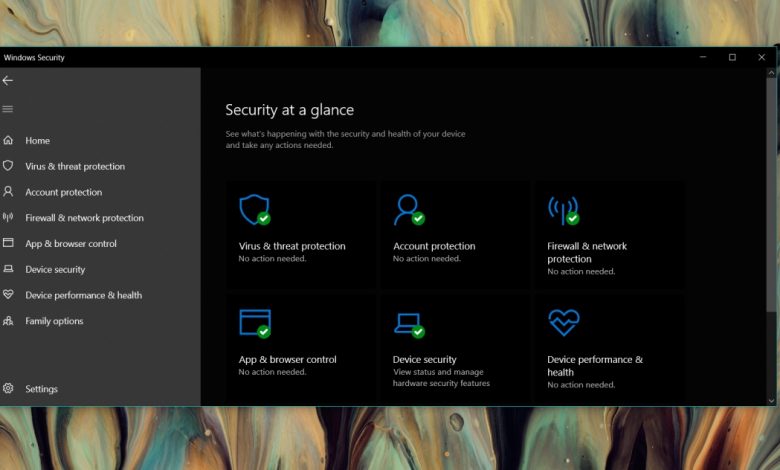Image resolution: width=780 pixels, height=470 pixels.
Task: Open Firewall & network protection from sidebar
Action: click(x=85, y=218)
